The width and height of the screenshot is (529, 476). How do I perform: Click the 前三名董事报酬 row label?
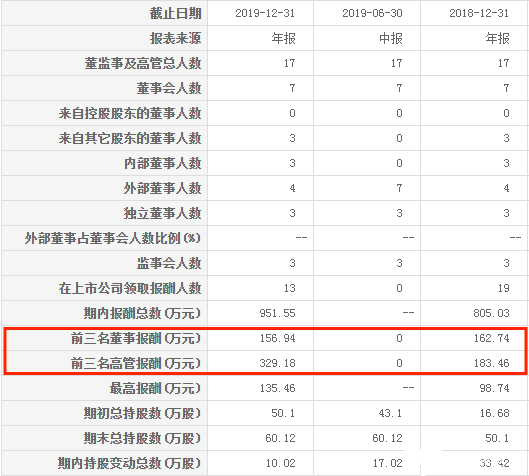coord(136,338)
